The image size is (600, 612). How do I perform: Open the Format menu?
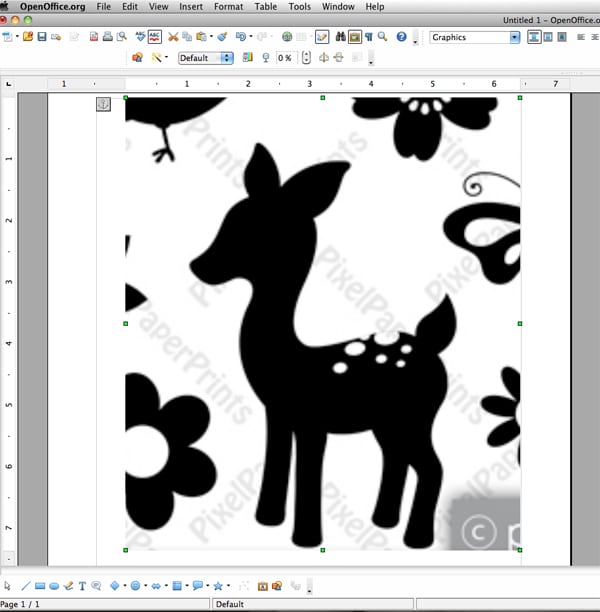(x=228, y=7)
